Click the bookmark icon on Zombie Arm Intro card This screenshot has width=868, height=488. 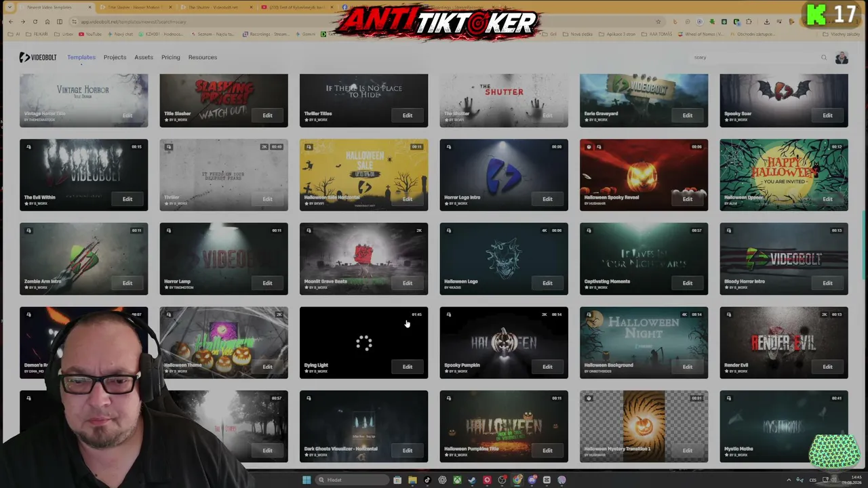point(28,230)
